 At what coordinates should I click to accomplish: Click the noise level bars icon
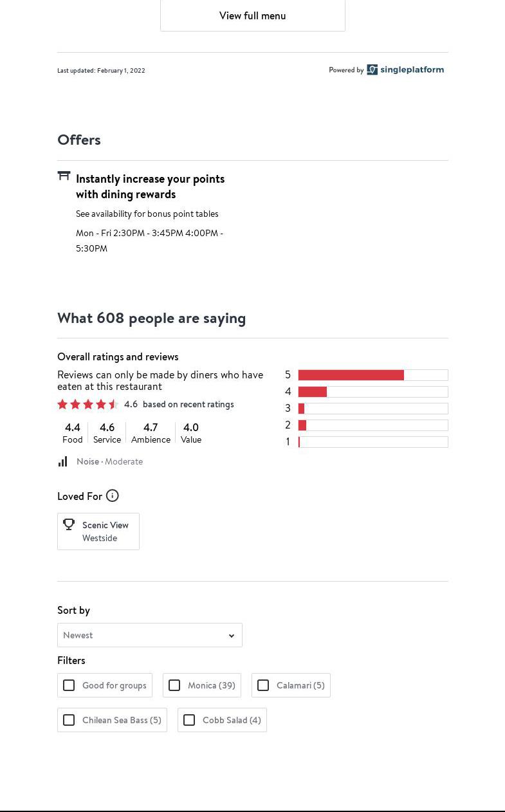pos(63,461)
